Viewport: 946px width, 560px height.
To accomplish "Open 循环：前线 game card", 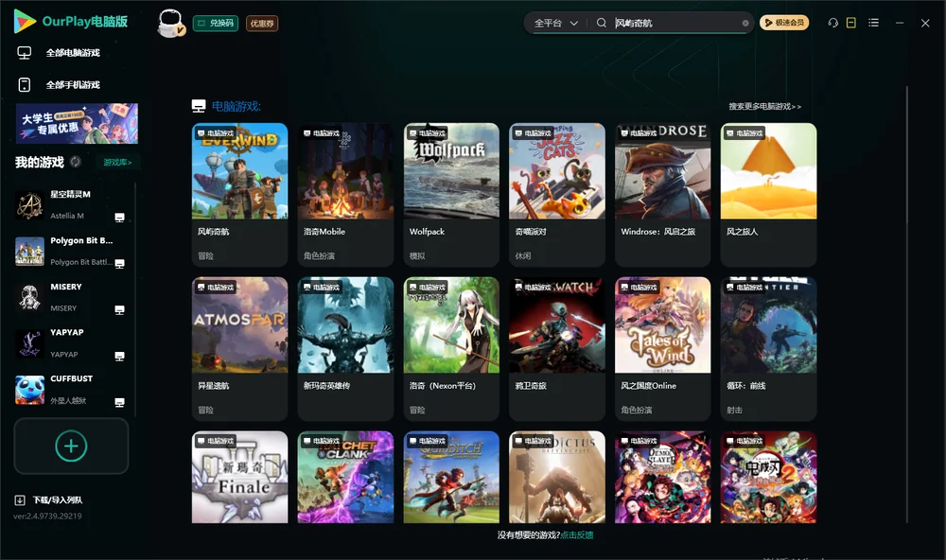I will [768, 349].
